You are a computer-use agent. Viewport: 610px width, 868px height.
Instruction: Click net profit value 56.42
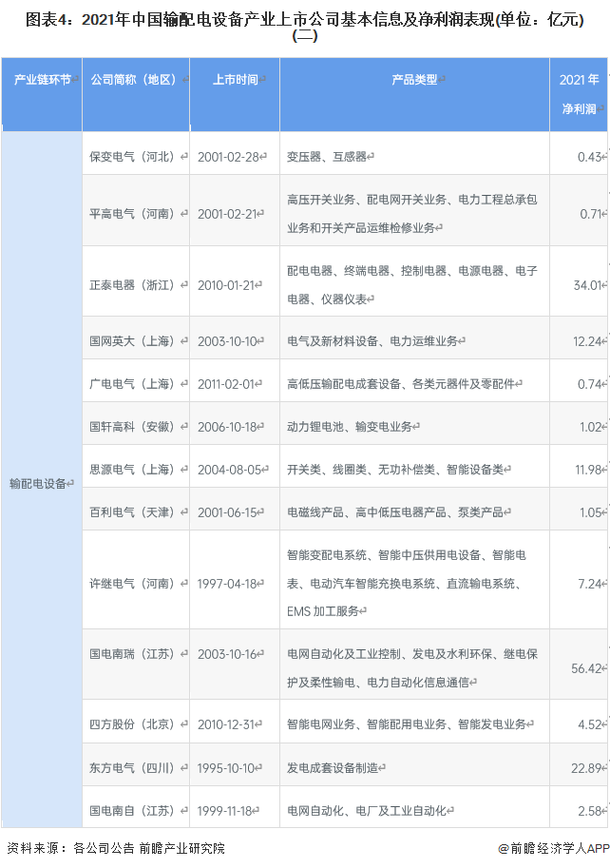pos(586,668)
